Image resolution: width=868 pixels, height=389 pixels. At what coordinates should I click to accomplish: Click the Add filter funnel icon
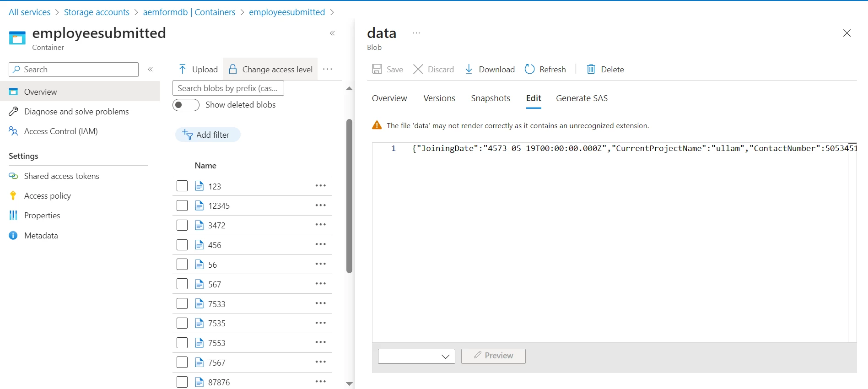click(x=188, y=135)
